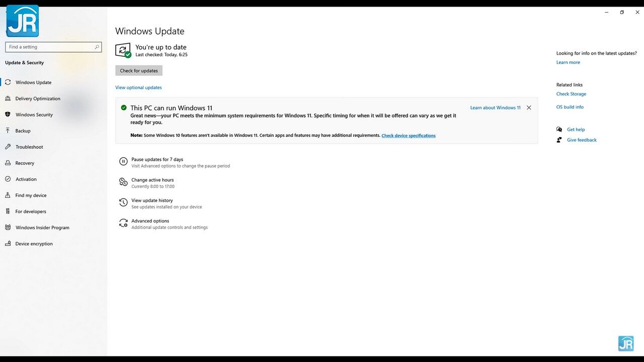Dismiss the Windows 11 notification banner
644x362 pixels.
pyautogui.click(x=529, y=108)
